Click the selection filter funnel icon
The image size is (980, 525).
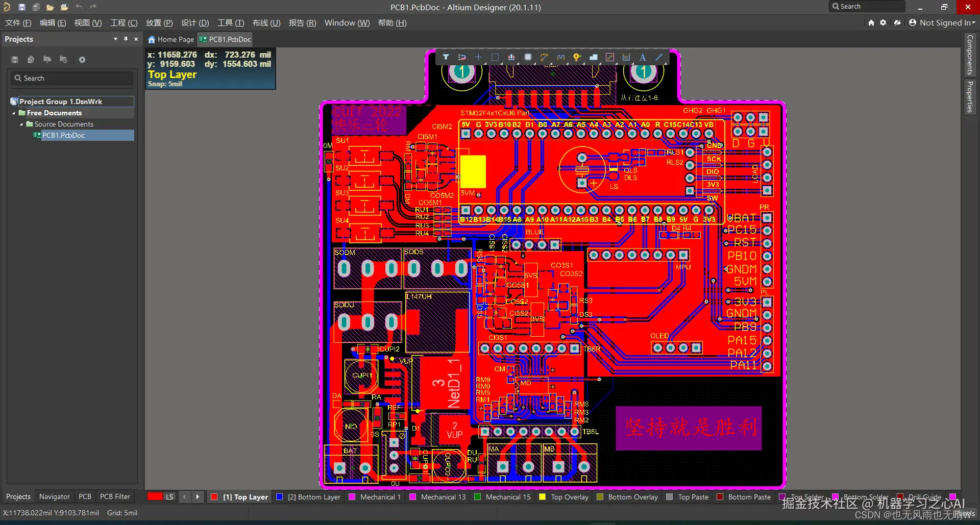[x=446, y=57]
